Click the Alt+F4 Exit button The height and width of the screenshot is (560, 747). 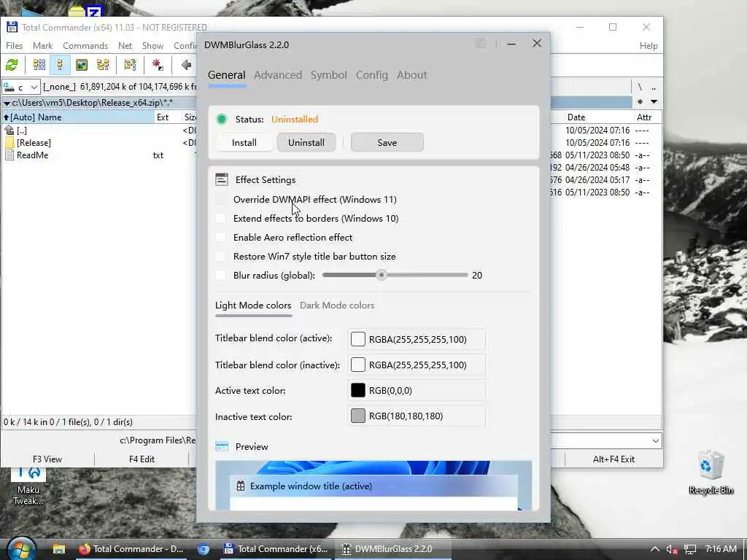tap(614, 459)
